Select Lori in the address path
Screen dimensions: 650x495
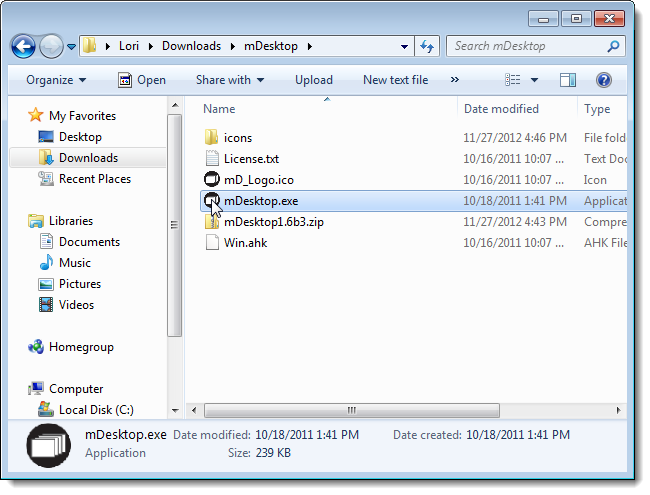(129, 46)
